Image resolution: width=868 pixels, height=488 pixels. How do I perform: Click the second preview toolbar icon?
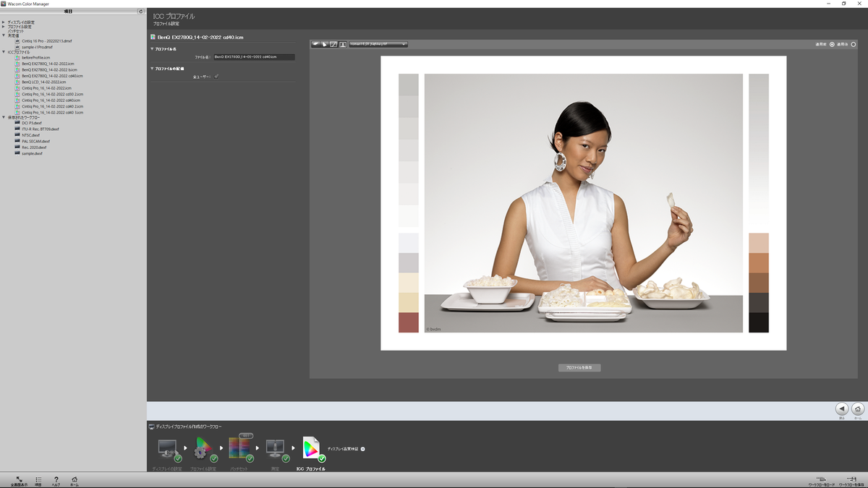tap(325, 44)
